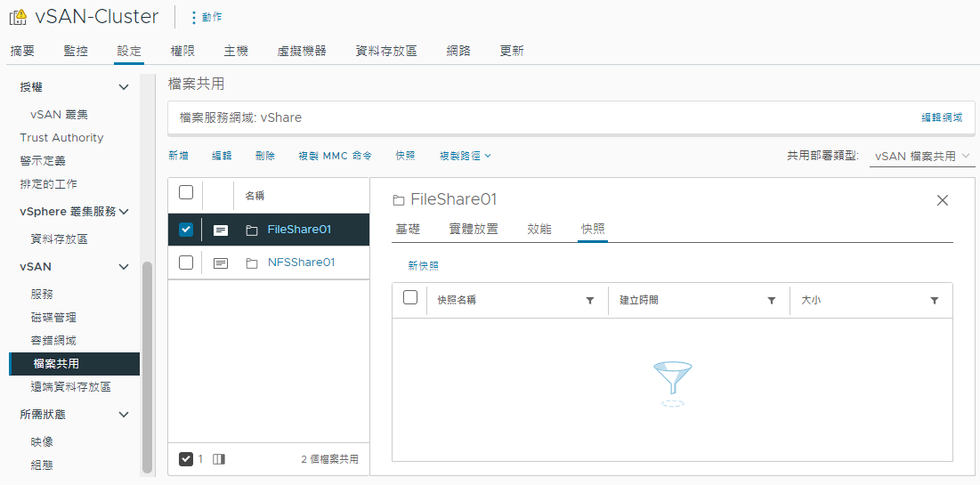
Task: Open NFSShare01 share link
Action: 301,263
